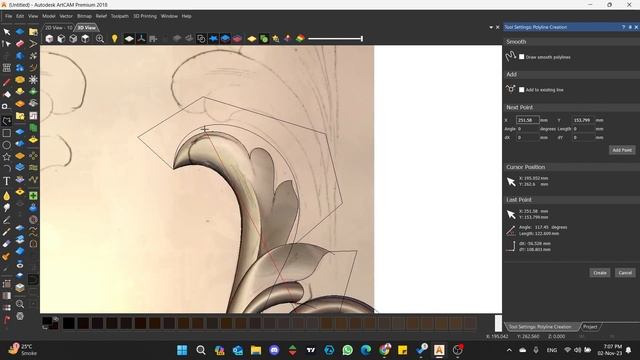
Task: Open the File menu
Action: [9, 16]
